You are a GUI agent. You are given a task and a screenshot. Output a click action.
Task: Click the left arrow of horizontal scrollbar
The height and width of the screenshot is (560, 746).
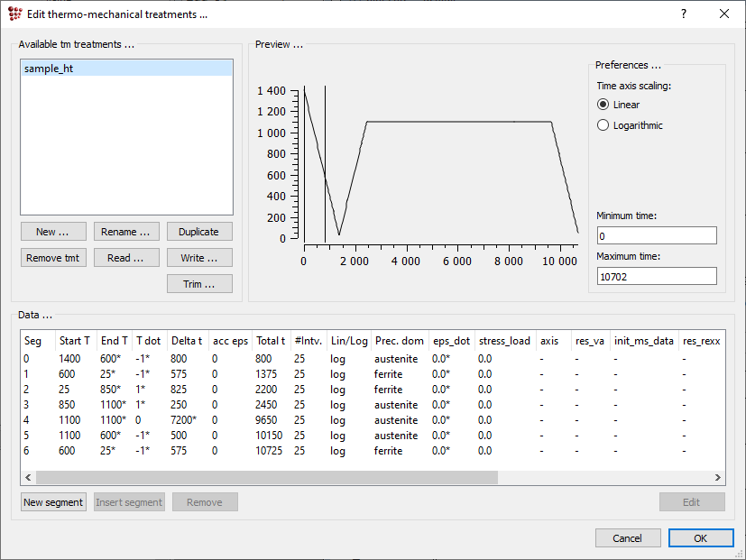pyautogui.click(x=27, y=478)
